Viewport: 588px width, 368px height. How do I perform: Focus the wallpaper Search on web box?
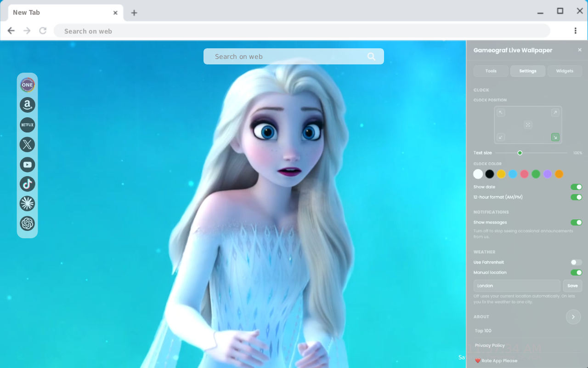tap(294, 57)
